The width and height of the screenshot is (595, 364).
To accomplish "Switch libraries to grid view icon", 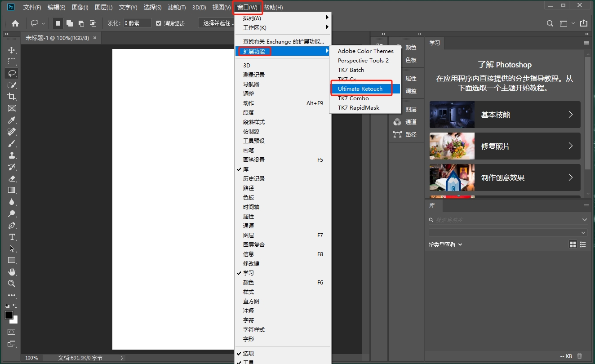I will pyautogui.click(x=573, y=244).
